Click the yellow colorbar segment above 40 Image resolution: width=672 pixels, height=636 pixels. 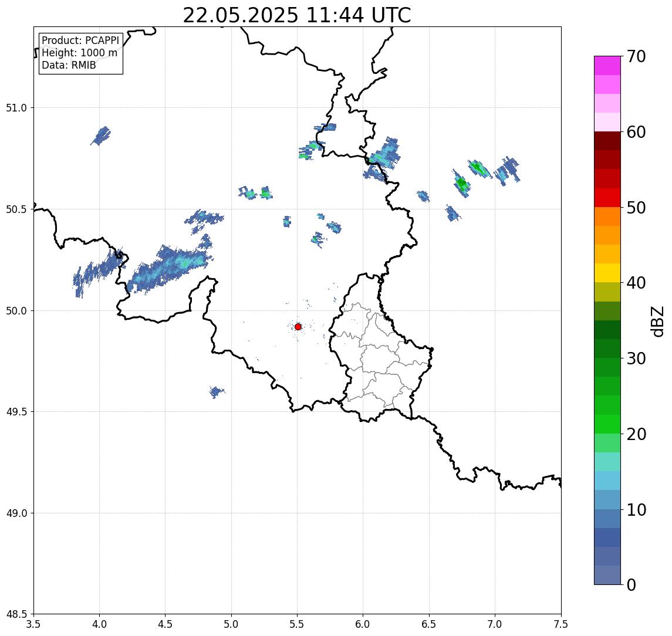pyautogui.click(x=607, y=273)
